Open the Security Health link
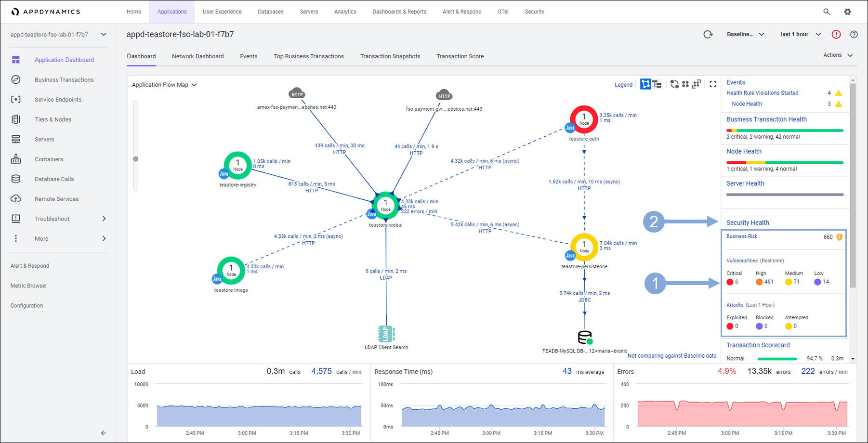868x443 pixels. pyautogui.click(x=748, y=222)
